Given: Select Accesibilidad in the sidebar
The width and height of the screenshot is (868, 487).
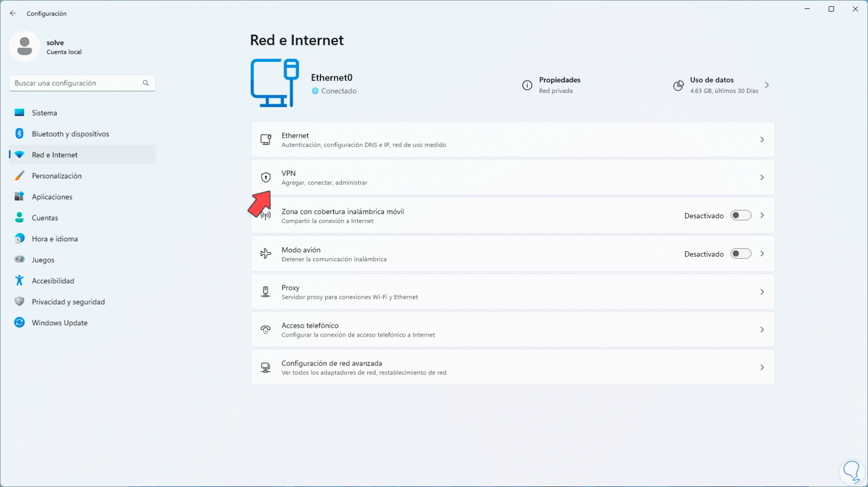Looking at the screenshot, I should [x=82, y=281].
